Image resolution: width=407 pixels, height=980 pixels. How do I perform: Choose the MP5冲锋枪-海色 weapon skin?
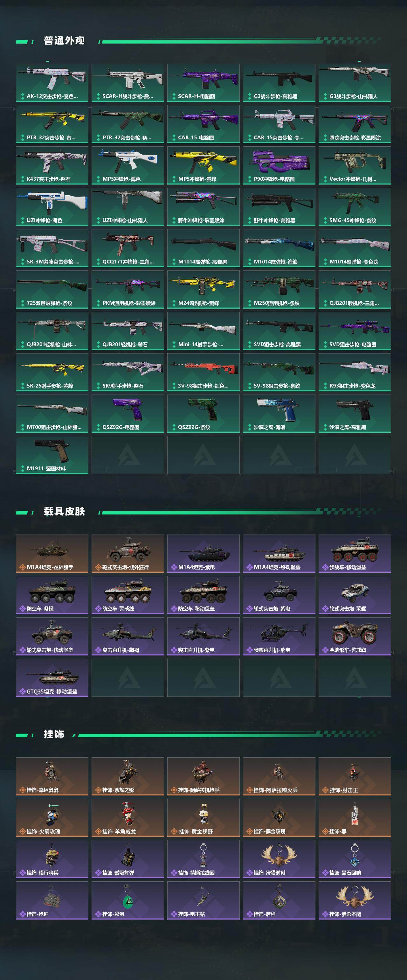[128, 165]
